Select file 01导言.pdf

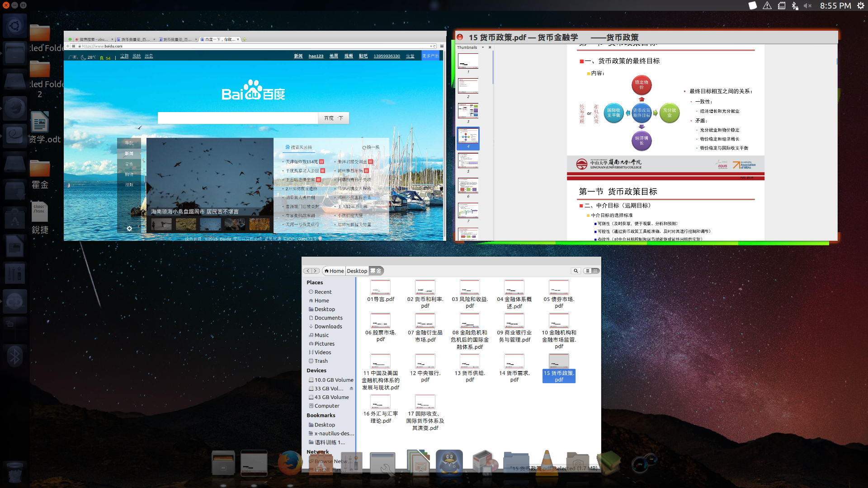click(380, 291)
